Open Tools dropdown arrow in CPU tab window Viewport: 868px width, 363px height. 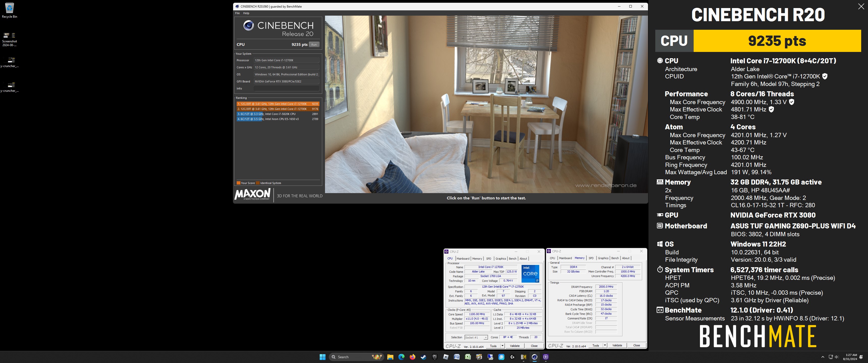click(502, 346)
